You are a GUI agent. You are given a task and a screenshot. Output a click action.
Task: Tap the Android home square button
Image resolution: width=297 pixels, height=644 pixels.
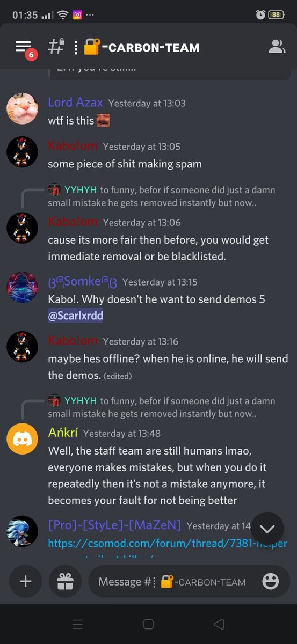[148, 624]
